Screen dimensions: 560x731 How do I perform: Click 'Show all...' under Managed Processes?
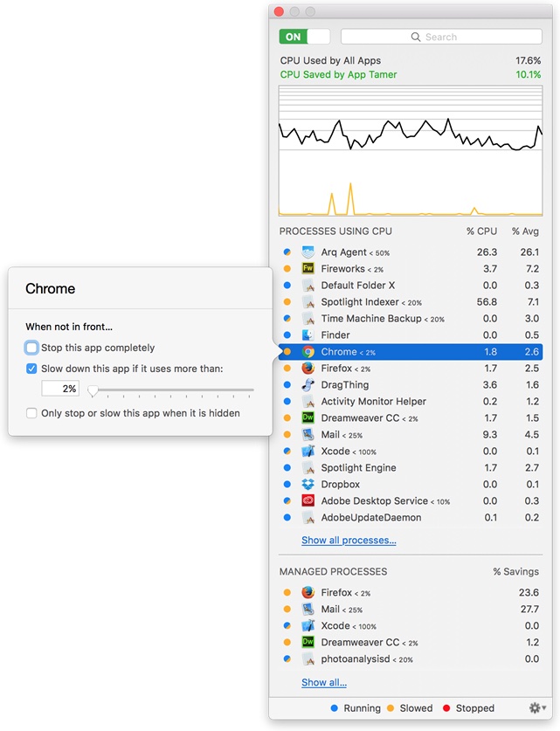324,683
